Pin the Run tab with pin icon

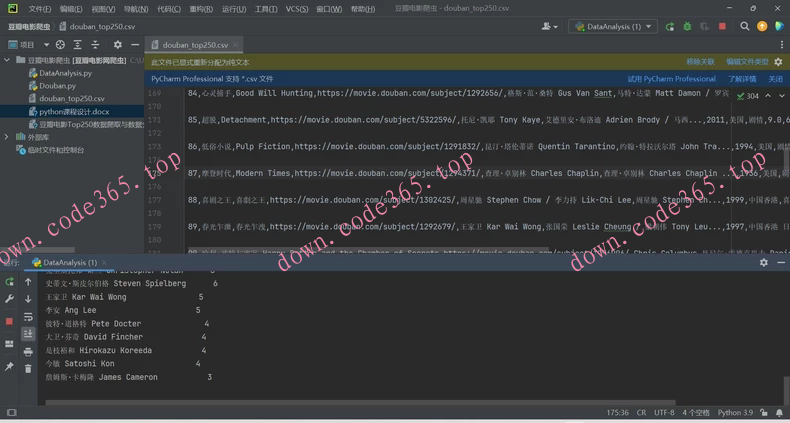(x=10, y=368)
